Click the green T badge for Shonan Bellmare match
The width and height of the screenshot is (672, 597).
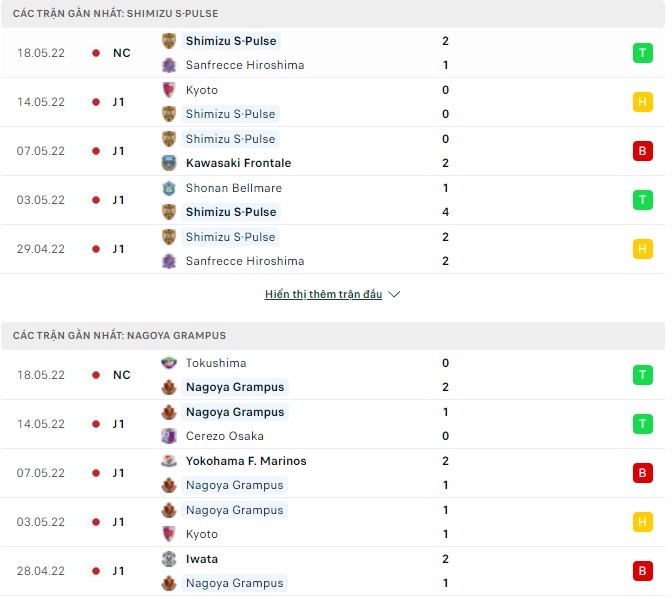[640, 200]
